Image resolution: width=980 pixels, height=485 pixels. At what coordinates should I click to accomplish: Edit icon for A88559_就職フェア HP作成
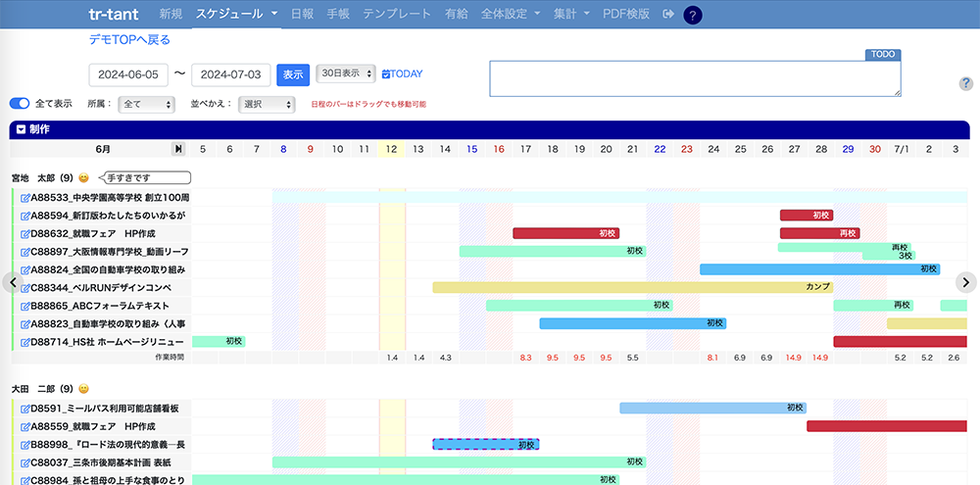pos(25,427)
